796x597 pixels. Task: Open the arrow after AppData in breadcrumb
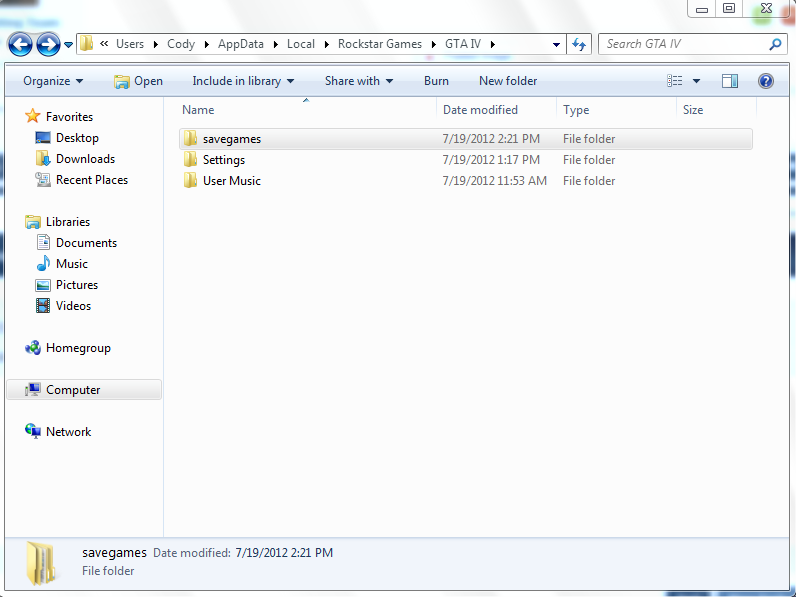pyautogui.click(x=275, y=45)
